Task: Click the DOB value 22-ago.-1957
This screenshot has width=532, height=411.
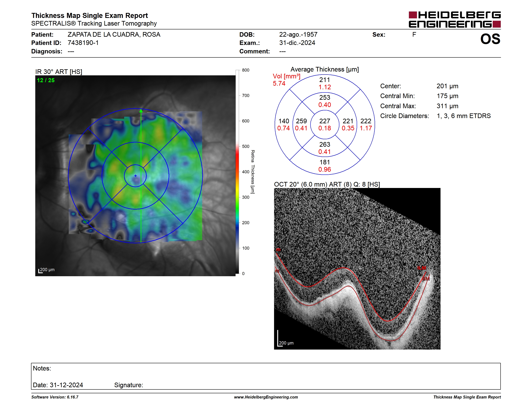Action: pos(298,35)
